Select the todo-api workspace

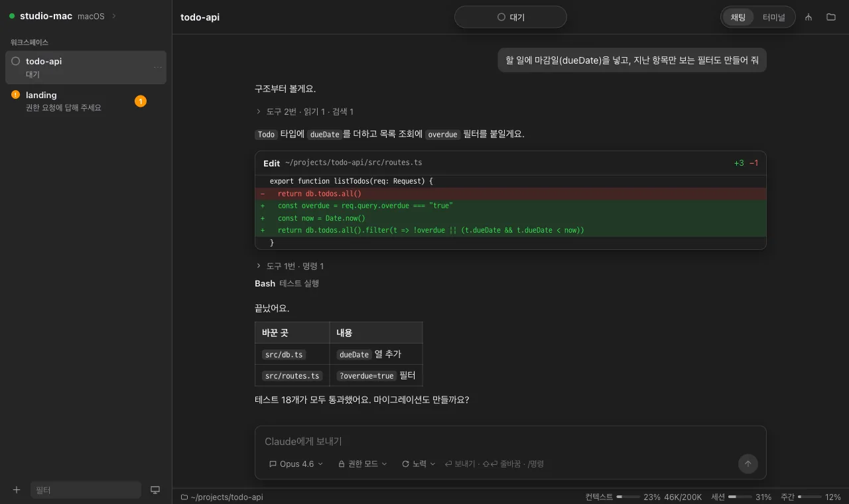pyautogui.click(x=86, y=68)
